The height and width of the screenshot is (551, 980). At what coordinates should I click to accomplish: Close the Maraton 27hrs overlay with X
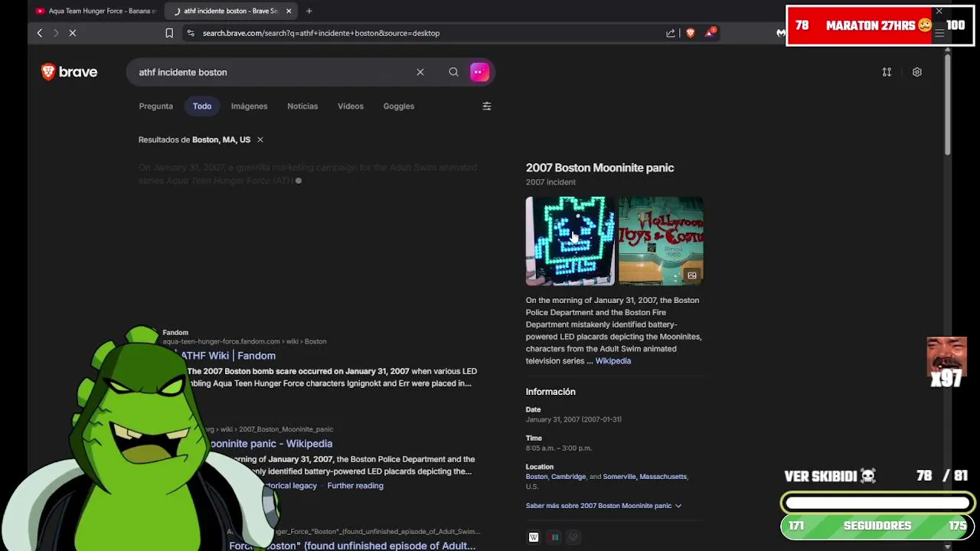tap(939, 11)
